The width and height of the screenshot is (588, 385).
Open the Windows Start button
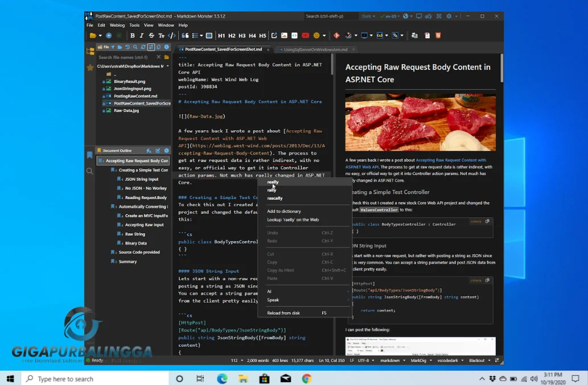(10, 379)
